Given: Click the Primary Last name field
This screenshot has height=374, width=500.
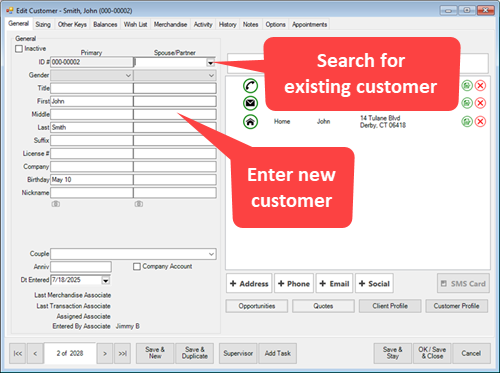Looking at the screenshot, I should click(91, 127).
